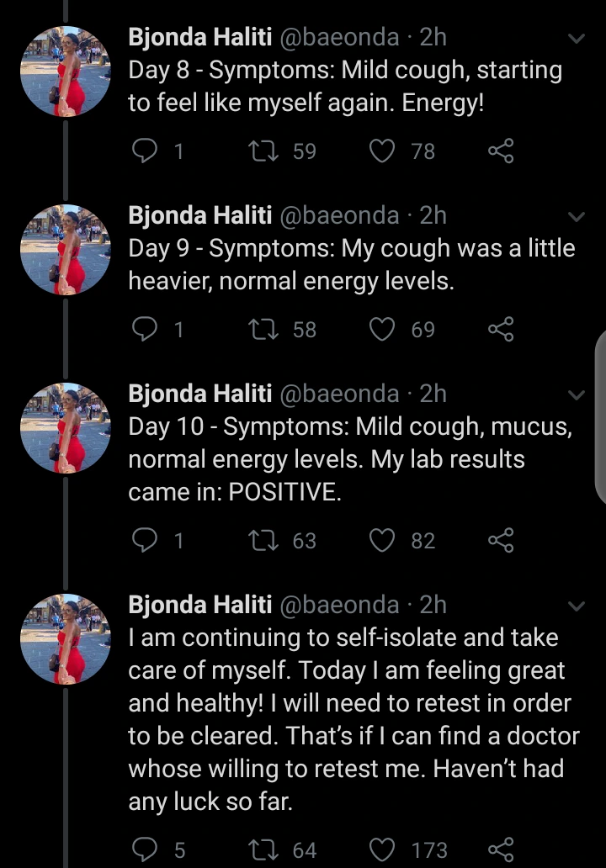Like the Day 8 mild cough tweet
The width and height of the screenshot is (606, 868).
coord(382,151)
